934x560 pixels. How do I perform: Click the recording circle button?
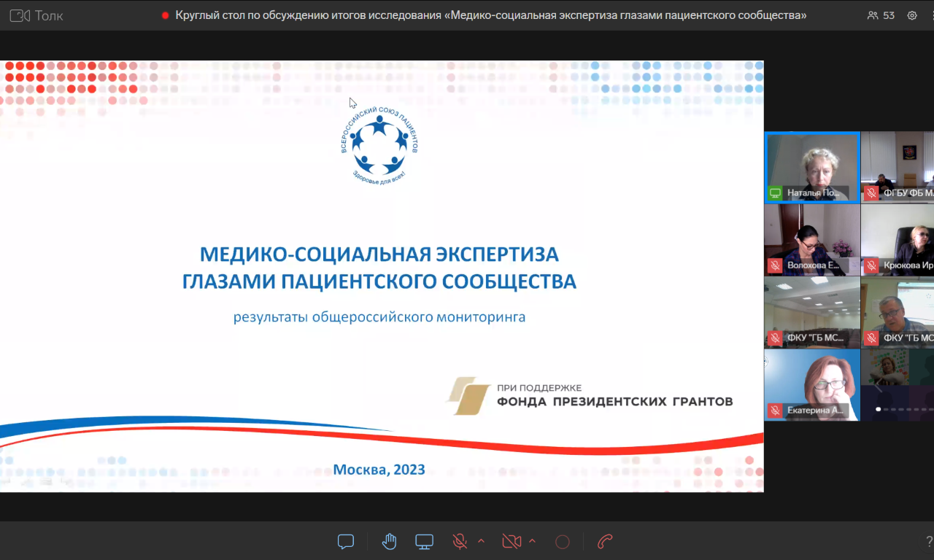click(x=562, y=541)
